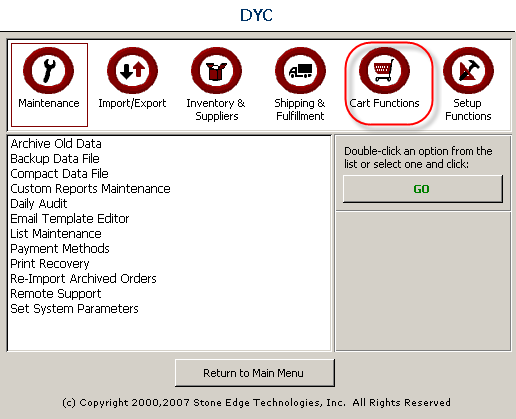This screenshot has height=419, width=516.
Task: Choose Remote Support option
Action: [x=56, y=294]
